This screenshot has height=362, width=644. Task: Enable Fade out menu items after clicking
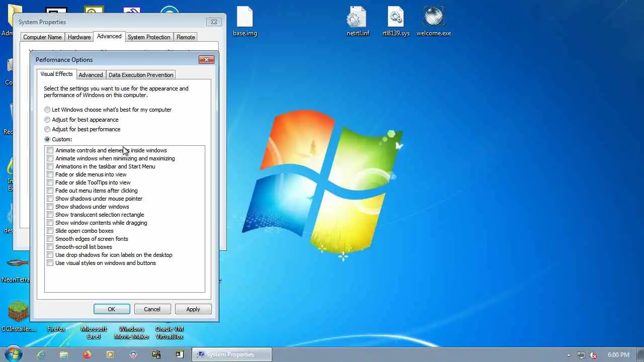pyautogui.click(x=50, y=191)
